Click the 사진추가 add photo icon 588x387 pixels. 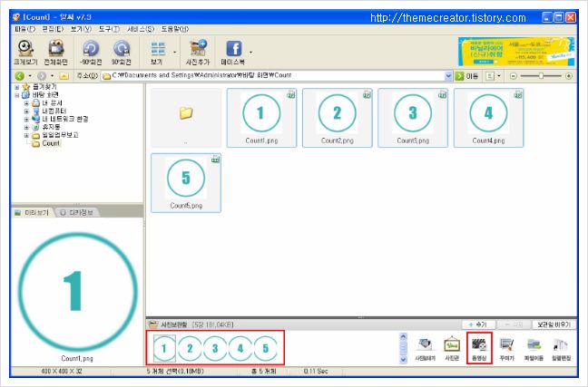tap(198, 52)
